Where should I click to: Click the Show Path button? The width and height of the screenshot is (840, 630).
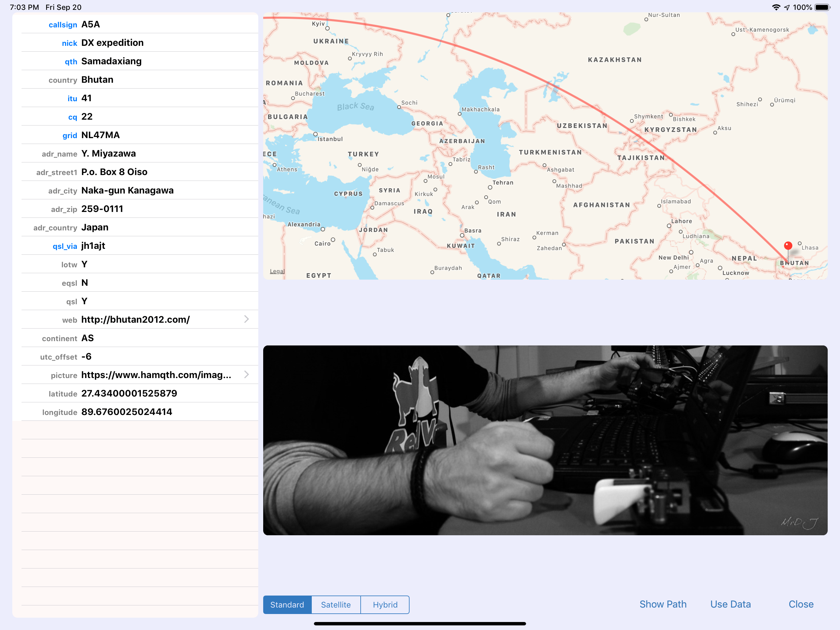click(663, 604)
